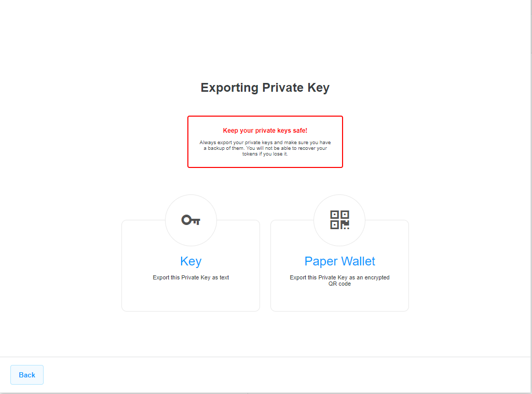Click the top-left corner square of the QR icon
Image resolution: width=532 pixels, height=394 pixels.
335,215
